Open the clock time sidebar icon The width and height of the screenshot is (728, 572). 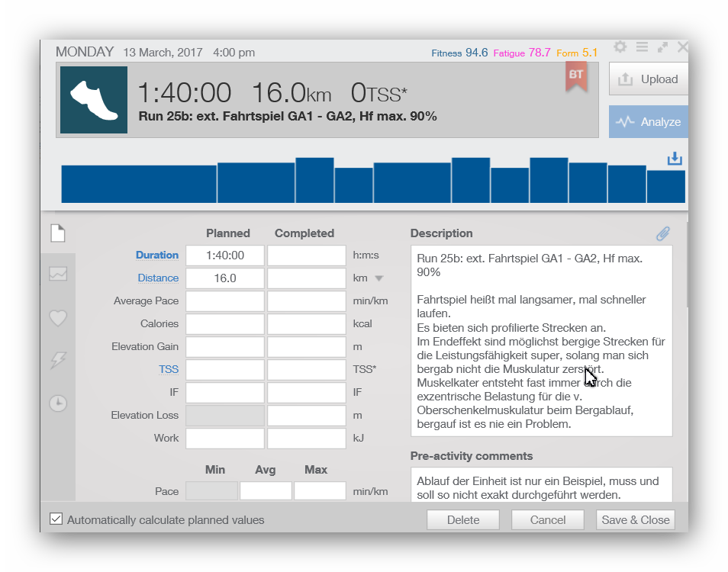tap(58, 403)
